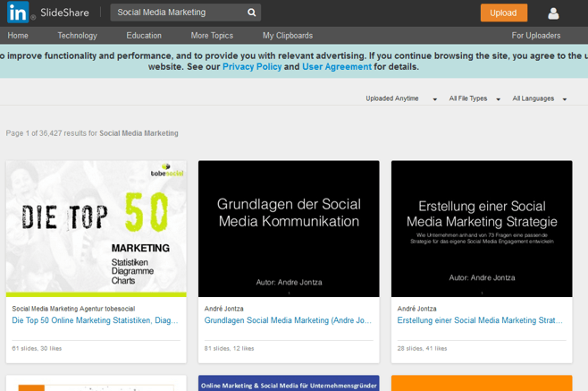Open the Online Marketing & Social Media für Unternehmensgründer thumbnail
Image resolution: width=588 pixels, height=391 pixels.
(x=289, y=383)
